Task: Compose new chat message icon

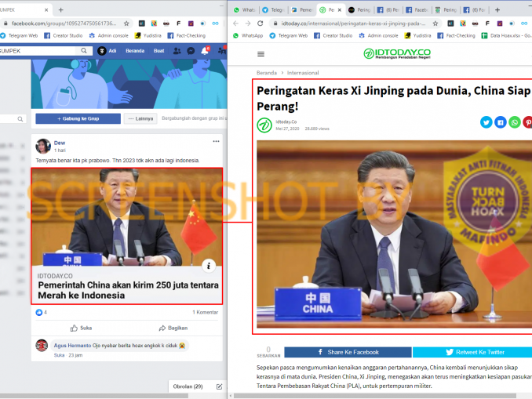Action: (219, 386)
